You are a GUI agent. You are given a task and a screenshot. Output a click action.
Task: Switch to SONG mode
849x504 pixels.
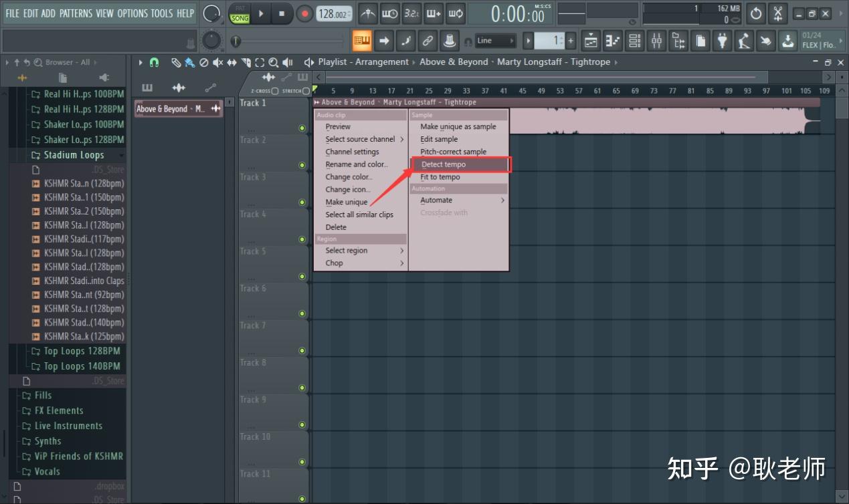point(239,18)
